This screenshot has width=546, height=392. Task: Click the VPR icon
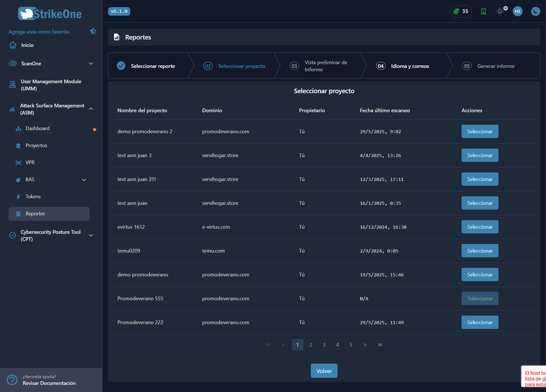pos(18,162)
